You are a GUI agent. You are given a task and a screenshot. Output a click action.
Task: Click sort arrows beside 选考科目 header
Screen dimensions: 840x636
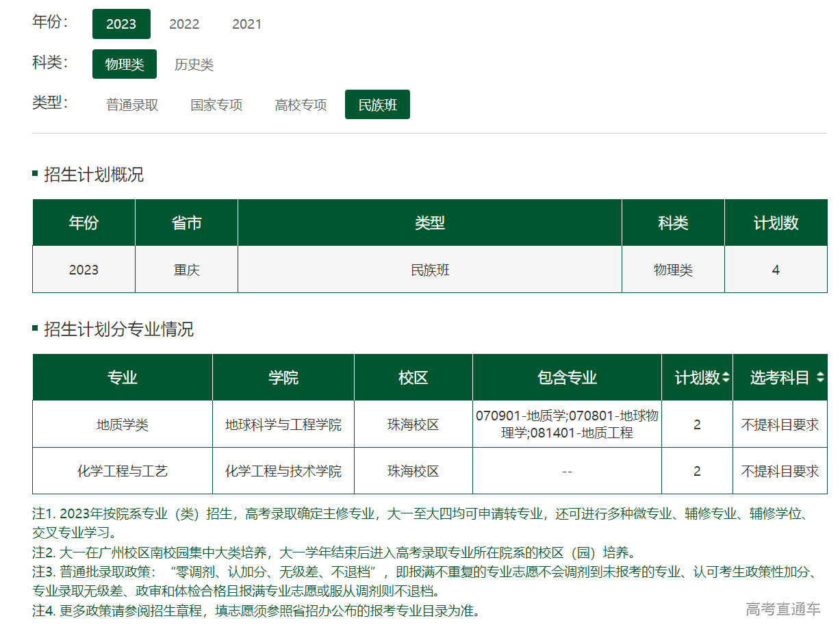[x=819, y=377]
